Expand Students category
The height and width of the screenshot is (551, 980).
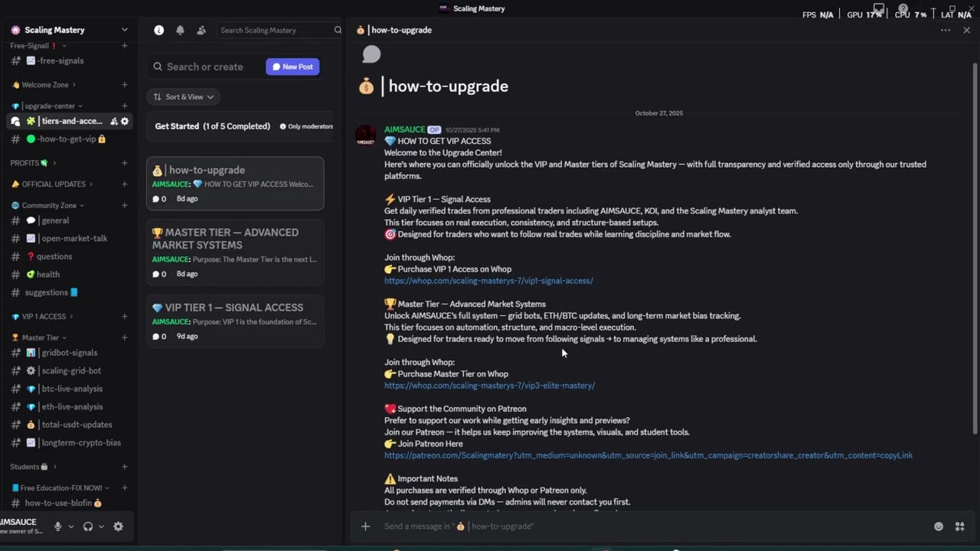(x=33, y=467)
